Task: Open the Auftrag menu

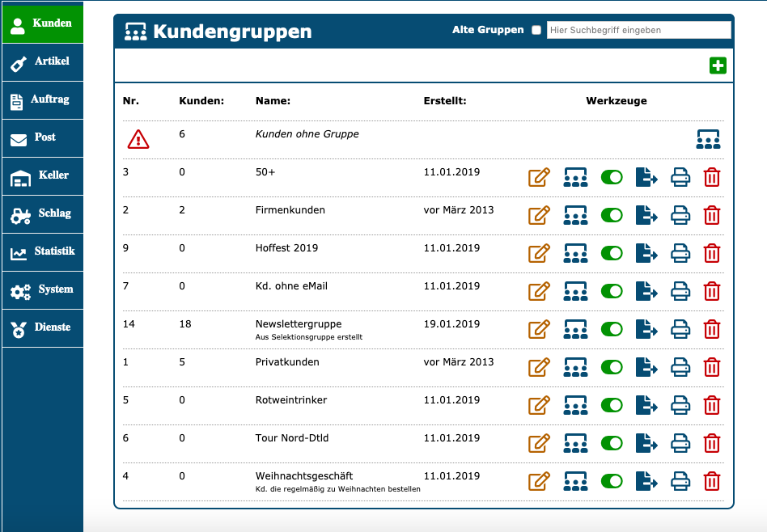Action: (41, 99)
